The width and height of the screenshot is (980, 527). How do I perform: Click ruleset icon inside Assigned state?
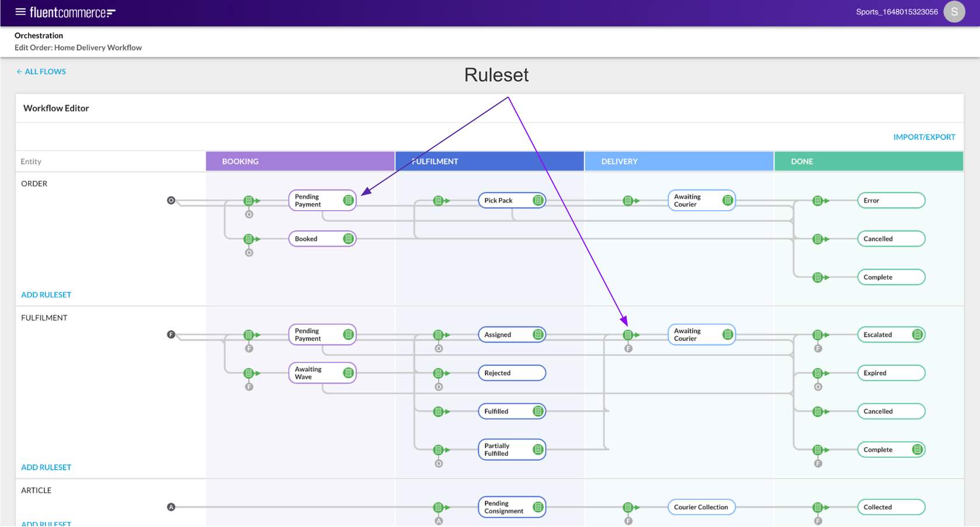[x=538, y=334]
